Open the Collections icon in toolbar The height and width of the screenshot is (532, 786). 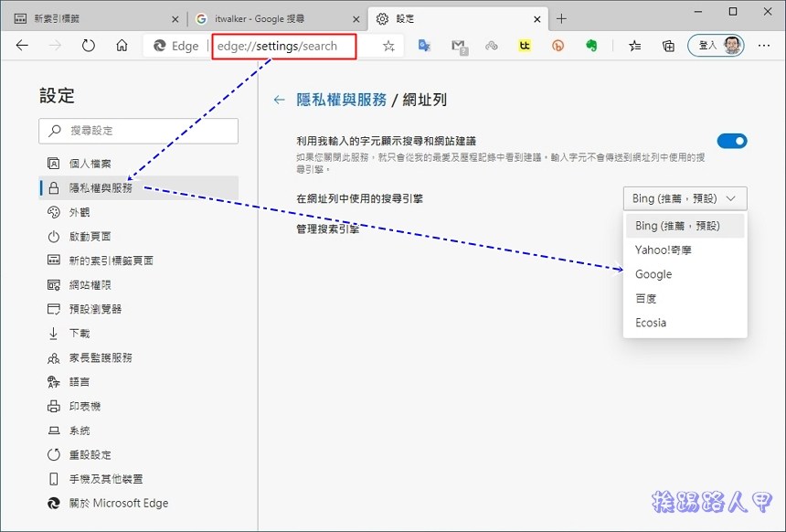pyautogui.click(x=668, y=46)
